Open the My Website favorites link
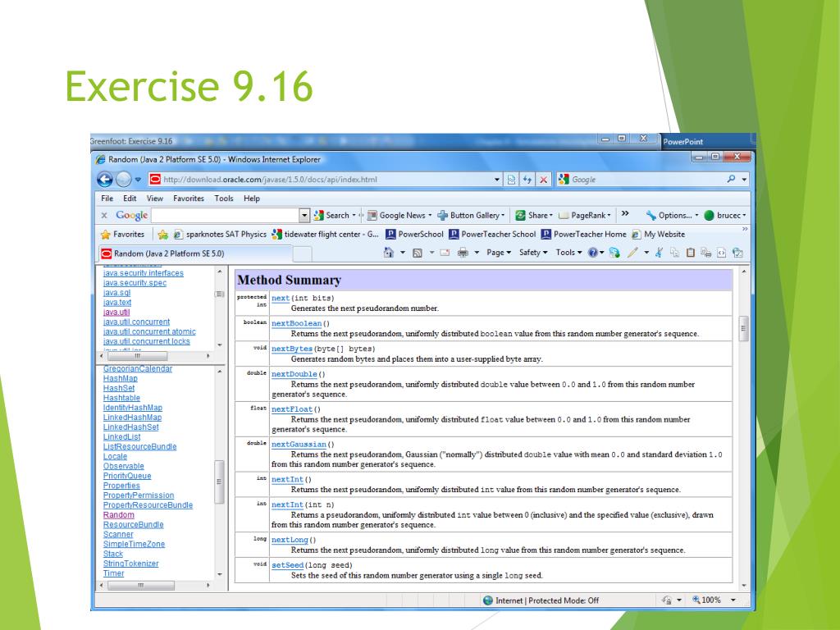This screenshot has width=840, height=630. [x=659, y=234]
